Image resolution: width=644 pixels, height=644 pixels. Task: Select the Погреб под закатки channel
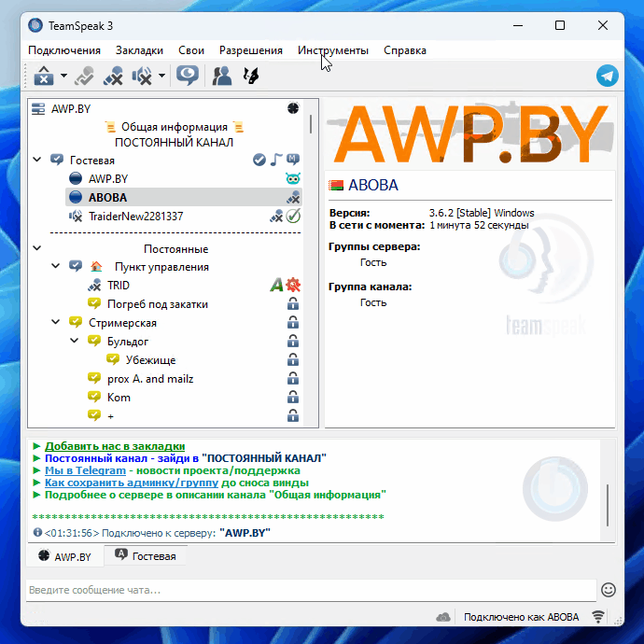pos(158,304)
